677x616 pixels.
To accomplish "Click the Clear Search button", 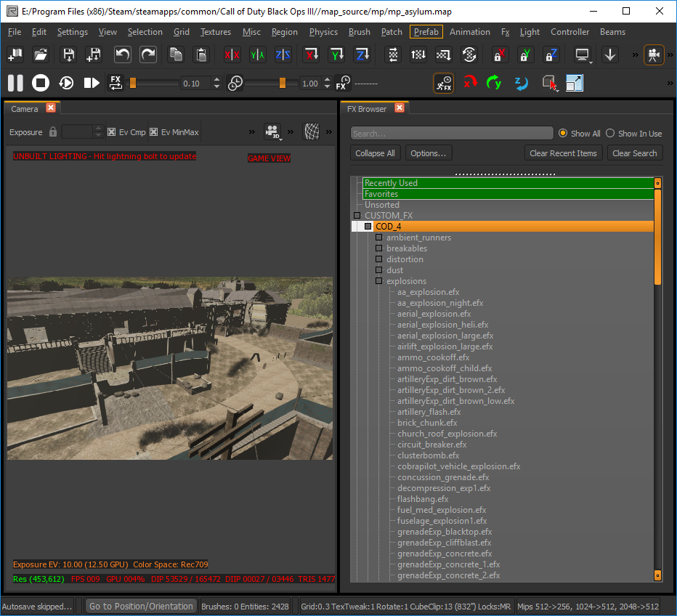I will point(635,153).
